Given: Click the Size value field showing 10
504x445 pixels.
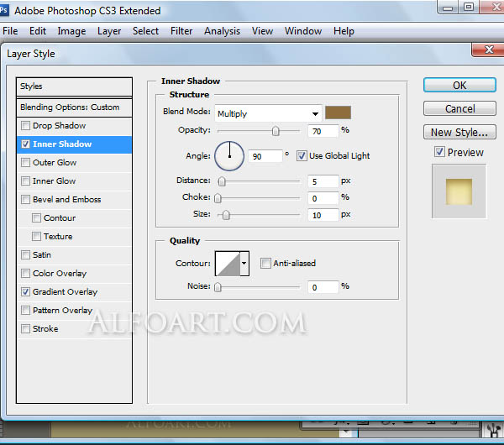Looking at the screenshot, I should [323, 215].
